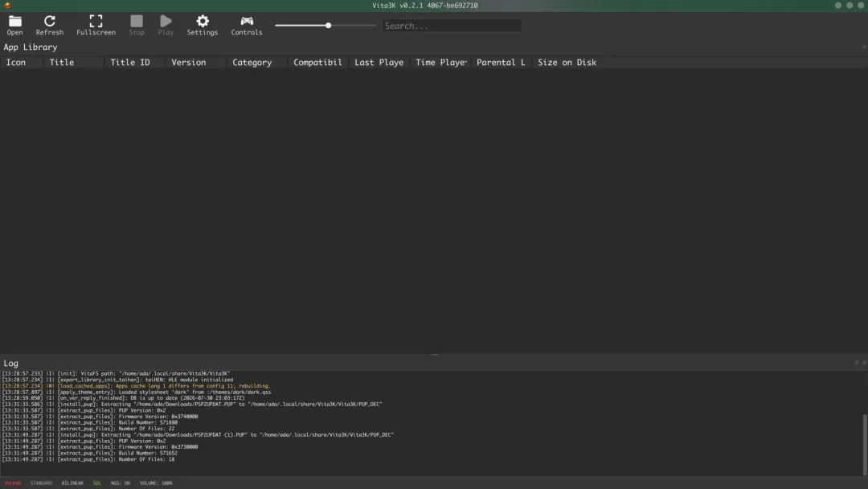The height and width of the screenshot is (489, 868).
Task: Sort by Category column header
Action: 257,63
